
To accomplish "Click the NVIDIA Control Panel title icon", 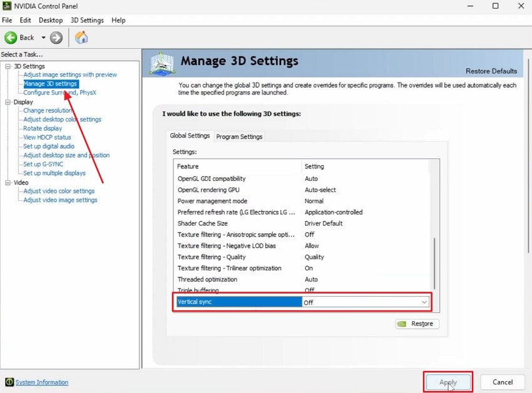I will (x=6, y=6).
